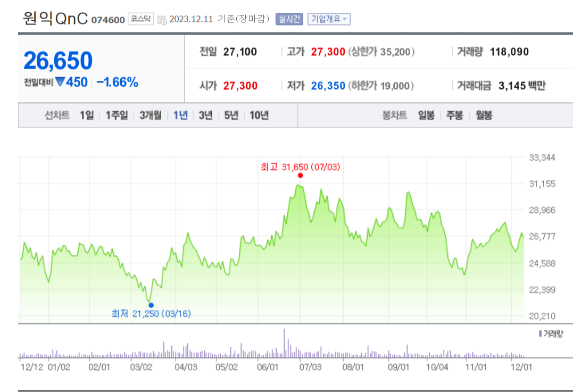The height and width of the screenshot is (392, 573).
Task: Select the 10년 line chart tab
Action: pyautogui.click(x=259, y=115)
